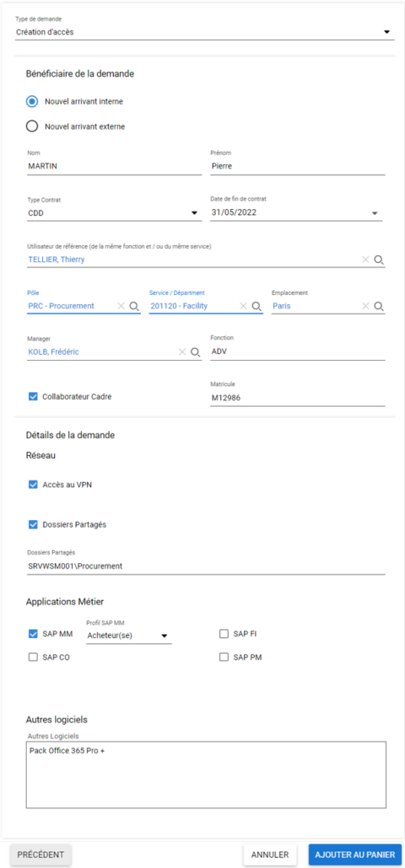
Task: Open search for Pôle field
Action: [134, 306]
